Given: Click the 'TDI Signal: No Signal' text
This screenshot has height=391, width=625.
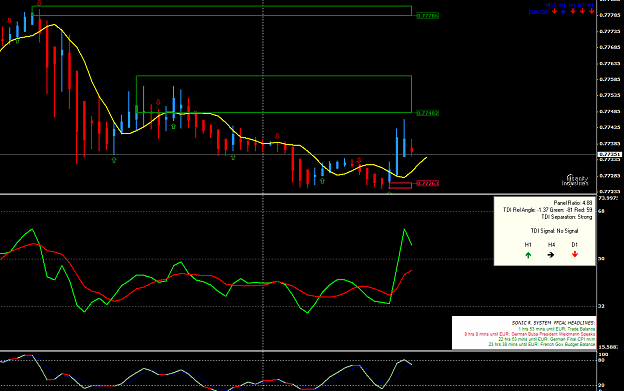Looking at the screenshot, I should click(x=554, y=231).
